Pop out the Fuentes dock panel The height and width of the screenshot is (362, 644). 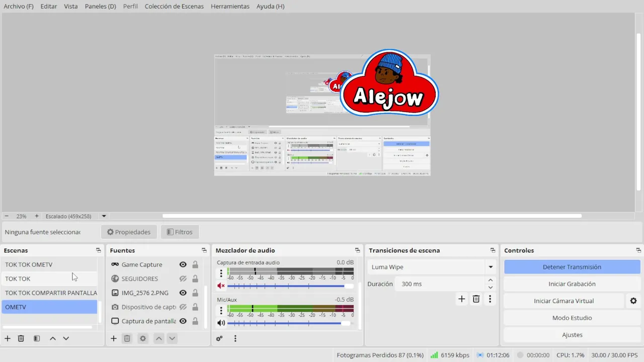pos(204,250)
